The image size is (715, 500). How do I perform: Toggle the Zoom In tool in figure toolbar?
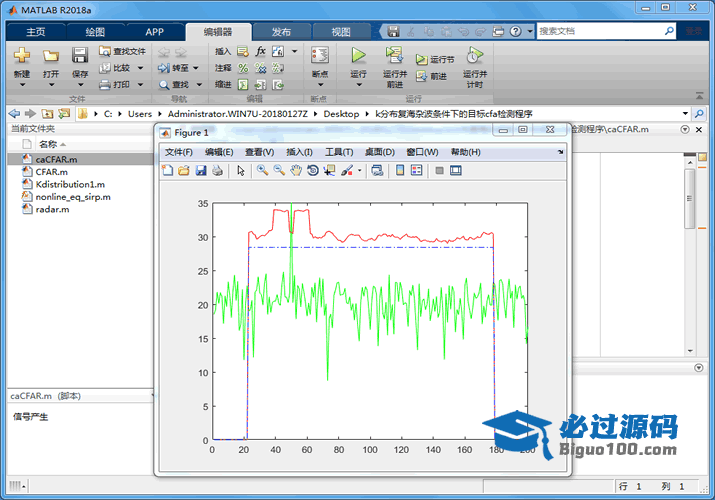262,171
